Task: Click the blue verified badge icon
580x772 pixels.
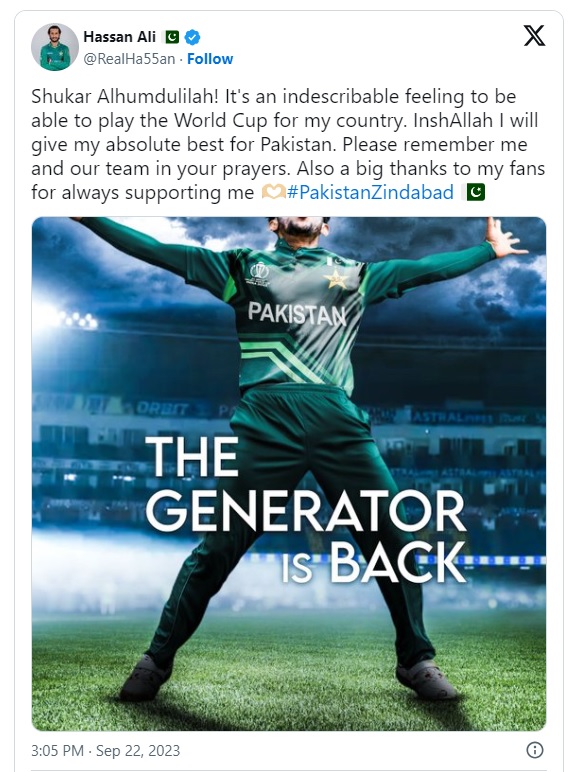Action: pyautogui.click(x=192, y=37)
